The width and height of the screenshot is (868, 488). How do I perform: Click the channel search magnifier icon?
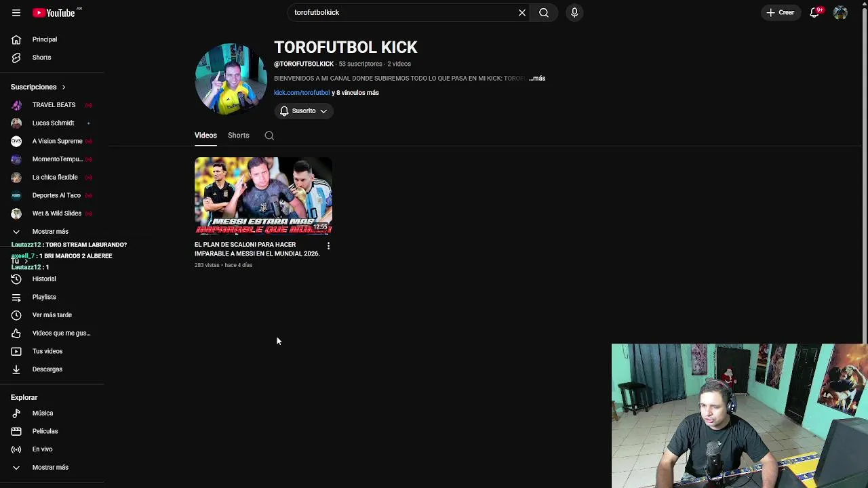[x=269, y=136]
